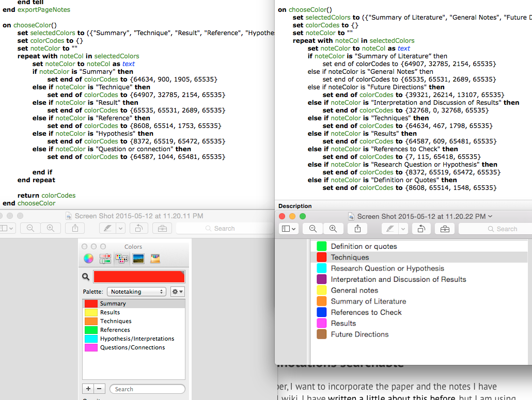Click the minus button below the palette list

click(x=100, y=389)
